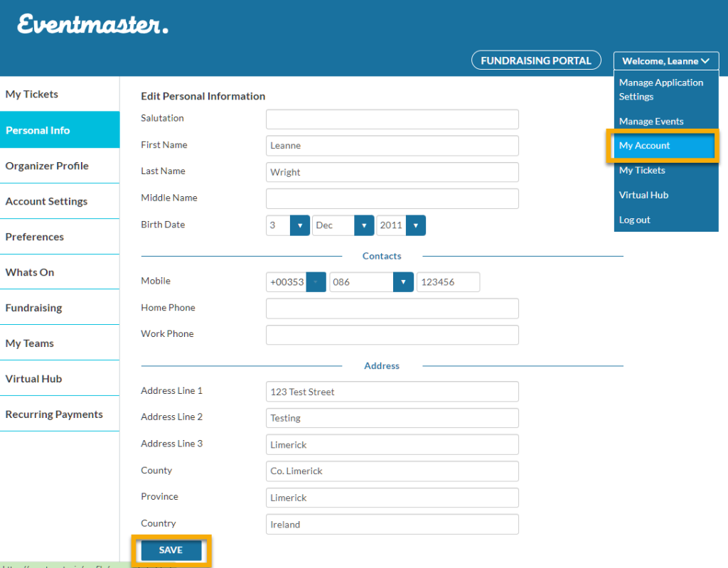The height and width of the screenshot is (568, 728).
Task: Open Manage Application Settings
Action: (660, 89)
